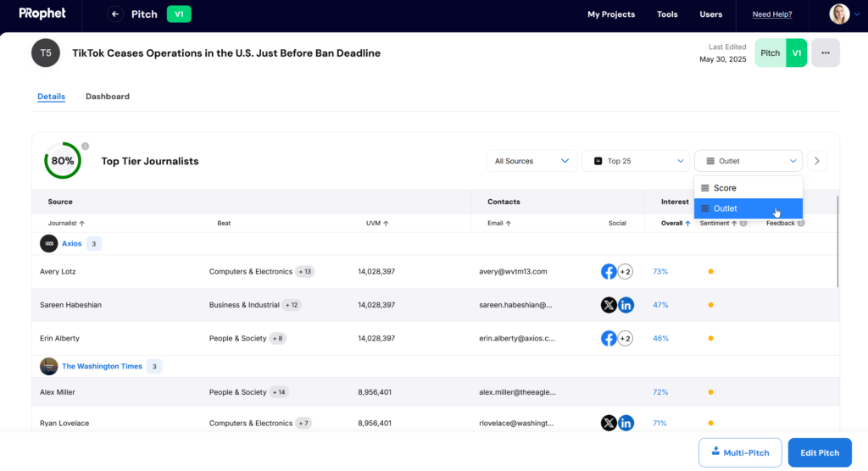This screenshot has height=471, width=868.
Task: Click the 80% score progress ring
Action: [63, 160]
